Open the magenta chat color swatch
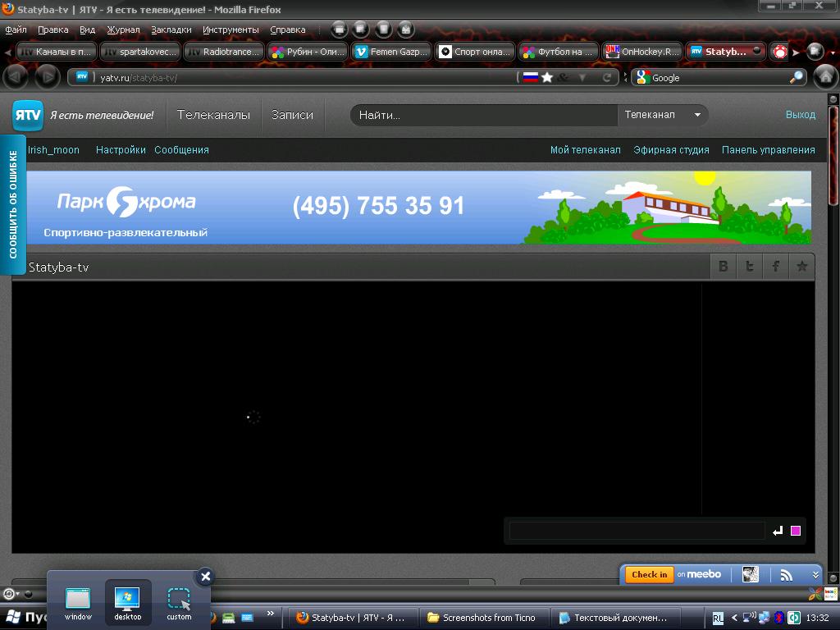This screenshot has height=630, width=840. (796, 531)
